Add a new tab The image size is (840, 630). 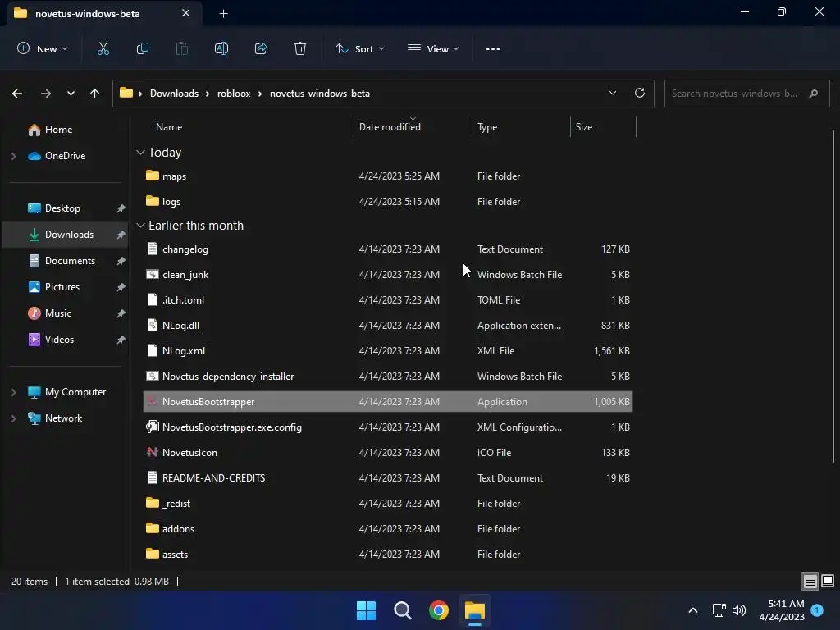click(x=223, y=14)
